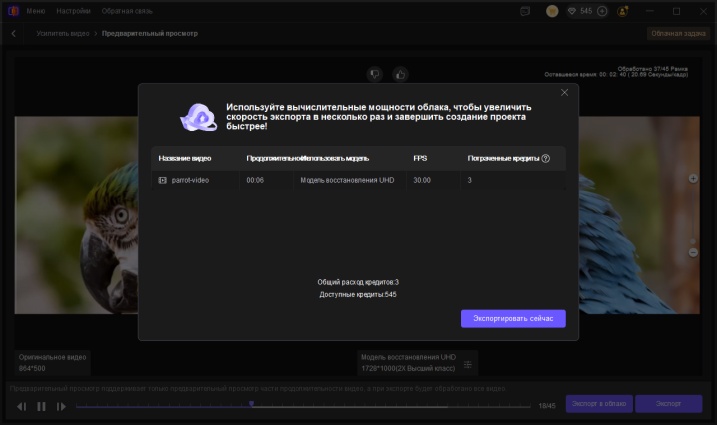Click the Усилитель видео breadcrumb
The image size is (717, 425).
[x=63, y=33]
